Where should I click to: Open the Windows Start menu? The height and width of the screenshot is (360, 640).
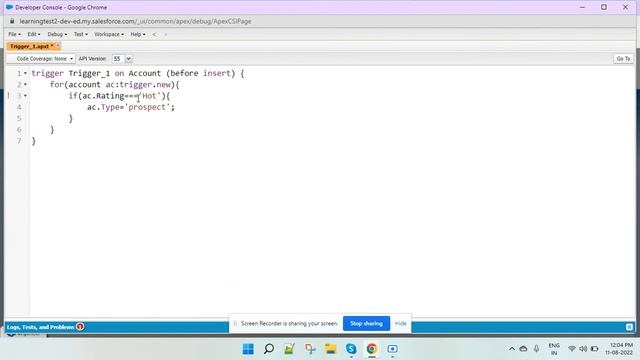(x=248, y=349)
